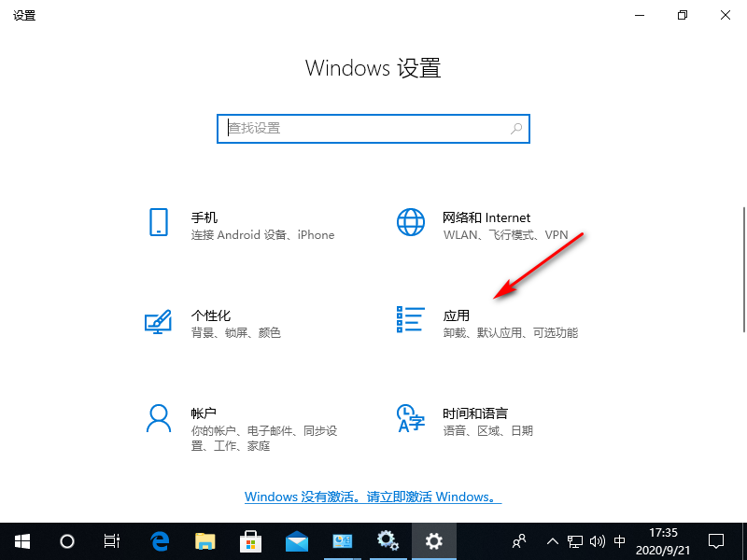Click the 个性化 personalization icon

coord(158,319)
